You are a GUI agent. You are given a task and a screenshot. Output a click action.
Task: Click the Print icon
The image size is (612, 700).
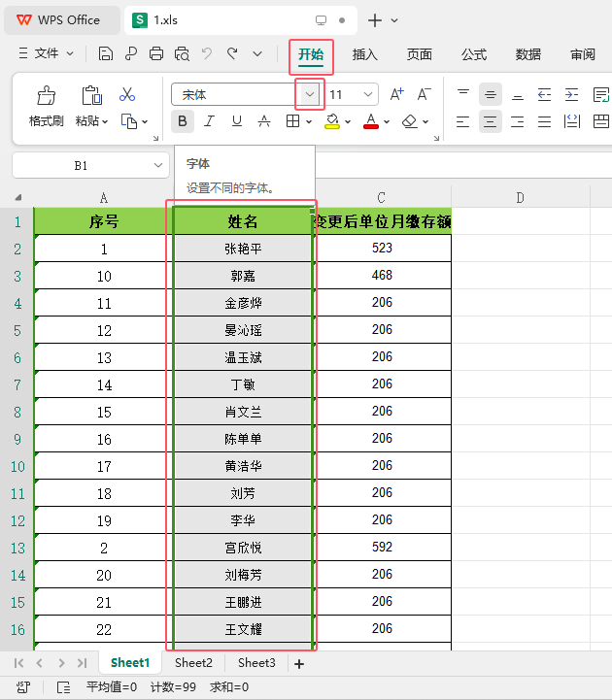pos(156,54)
